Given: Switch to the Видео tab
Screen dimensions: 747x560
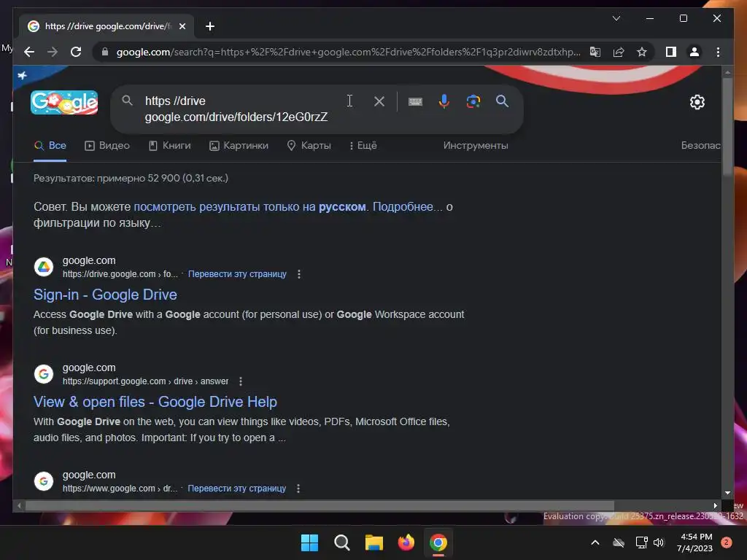Looking at the screenshot, I should 107,146.
